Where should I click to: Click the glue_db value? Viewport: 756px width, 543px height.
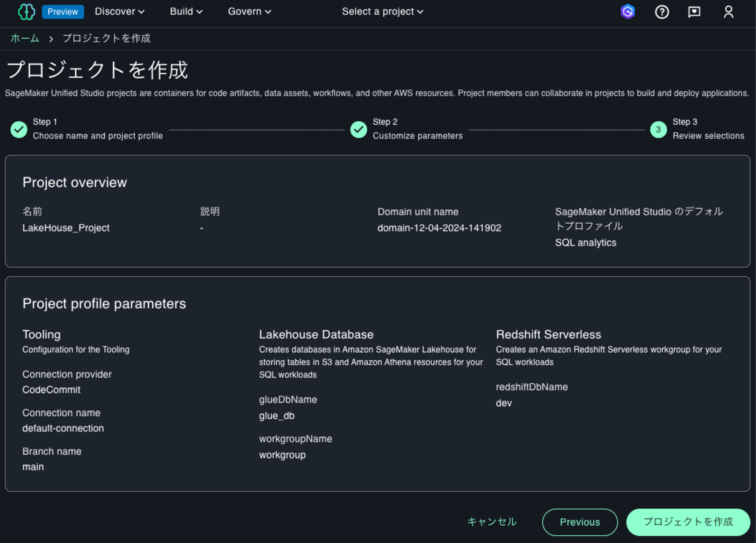click(277, 416)
